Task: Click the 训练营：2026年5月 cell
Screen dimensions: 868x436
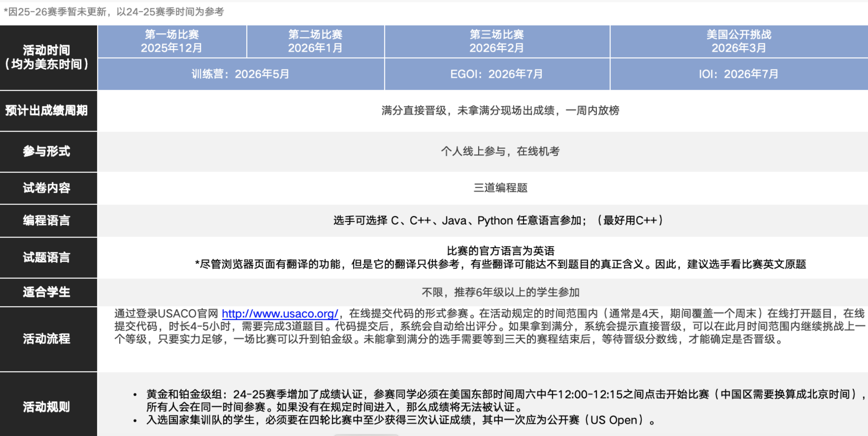Action: click(240, 74)
